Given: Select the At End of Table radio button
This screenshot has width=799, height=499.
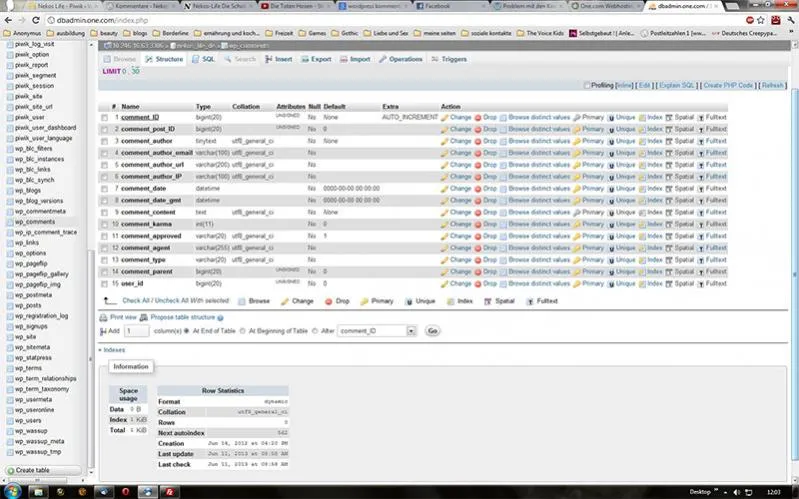Looking at the screenshot, I should pyautogui.click(x=187, y=331).
